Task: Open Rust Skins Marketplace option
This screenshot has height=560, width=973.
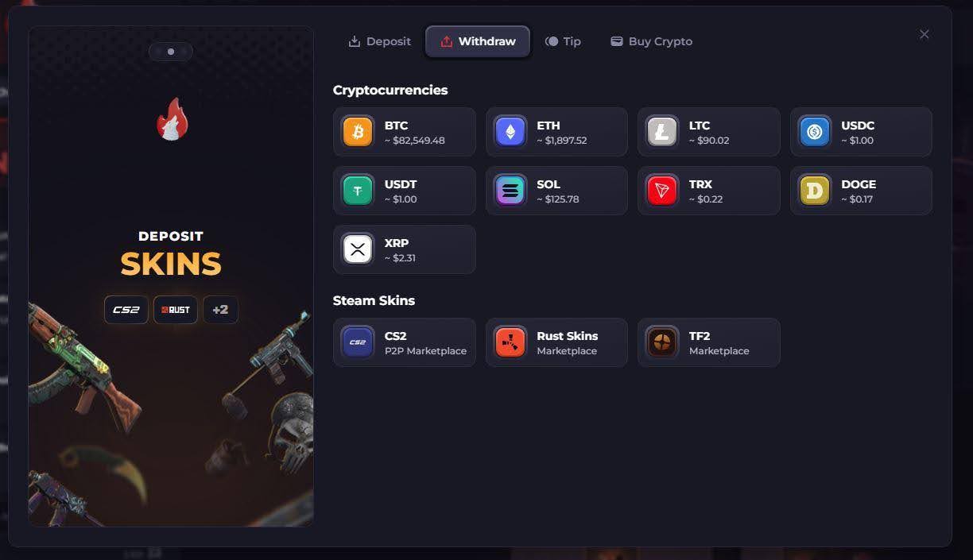Action: (556, 342)
